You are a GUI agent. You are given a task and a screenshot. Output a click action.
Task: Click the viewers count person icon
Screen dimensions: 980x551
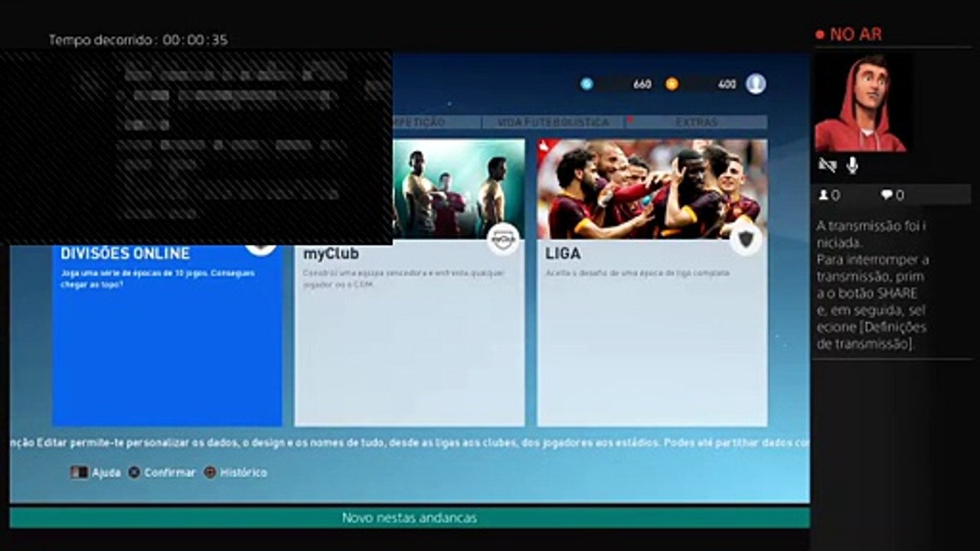click(x=824, y=195)
